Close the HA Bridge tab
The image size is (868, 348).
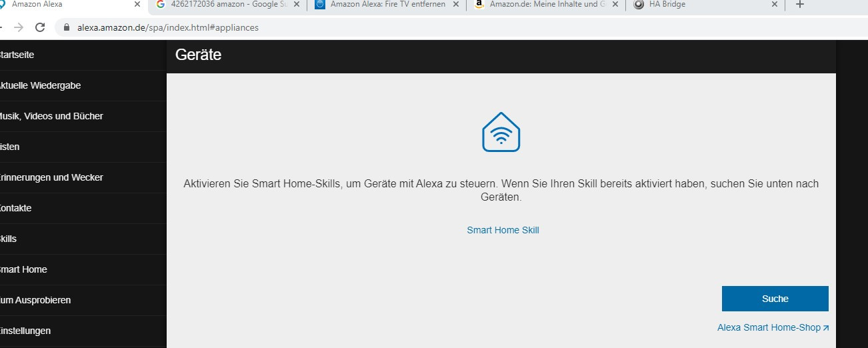coord(775,5)
